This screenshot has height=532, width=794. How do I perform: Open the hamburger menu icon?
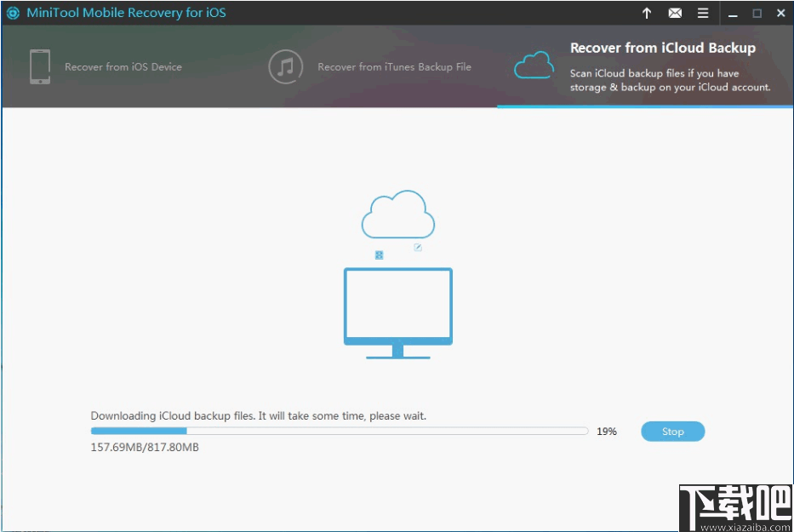[x=703, y=13]
